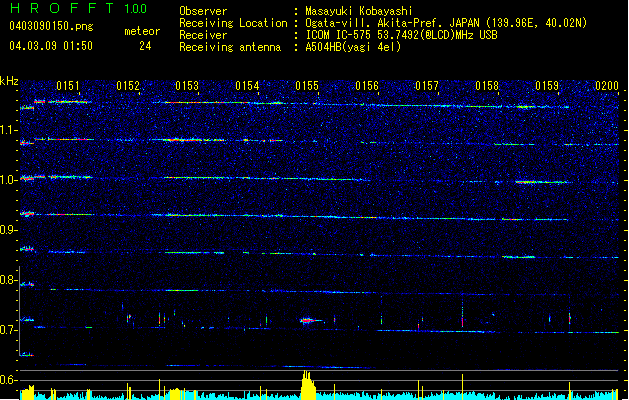Click the 0.8 frequency axis label
The height and width of the screenshot is (400, 629).
coord(8,280)
